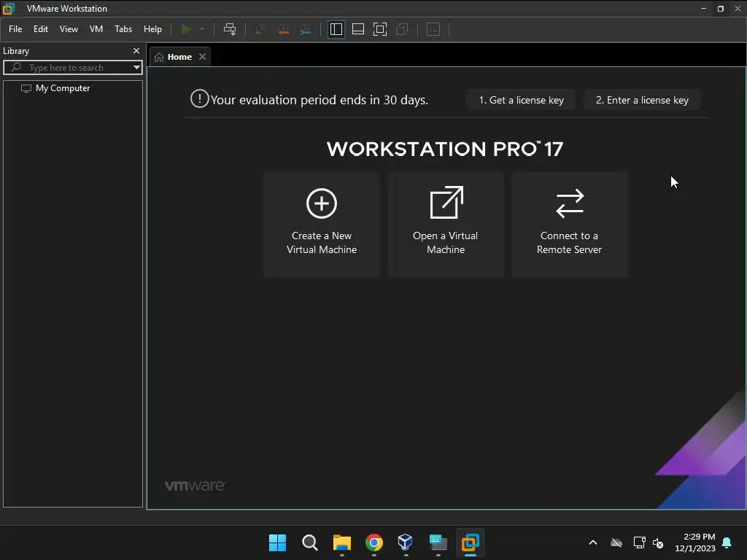Click the VMware Workstation taskbar icon
747x560 pixels.
(x=471, y=542)
